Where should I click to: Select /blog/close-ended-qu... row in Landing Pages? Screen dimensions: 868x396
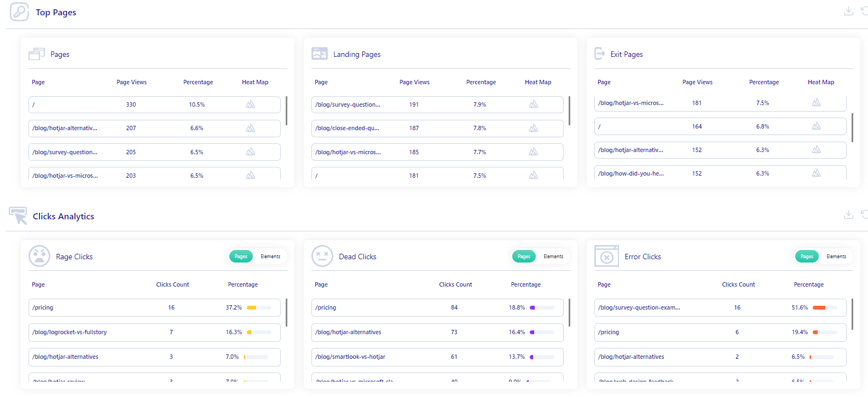437,128
